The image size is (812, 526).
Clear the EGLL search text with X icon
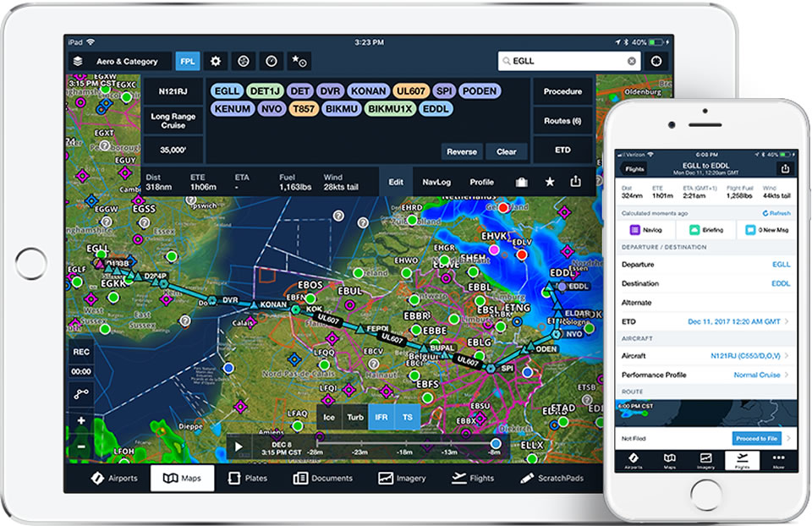coord(632,61)
